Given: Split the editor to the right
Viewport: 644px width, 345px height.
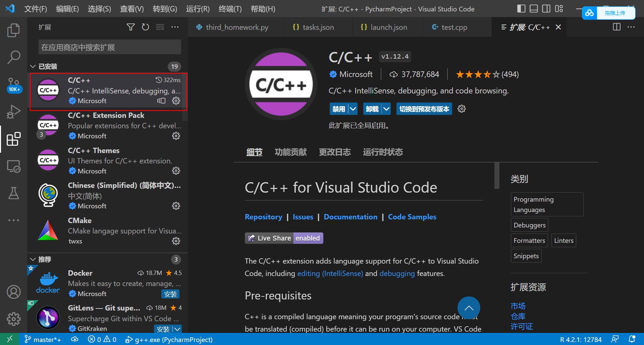Looking at the screenshot, I should coord(616,27).
